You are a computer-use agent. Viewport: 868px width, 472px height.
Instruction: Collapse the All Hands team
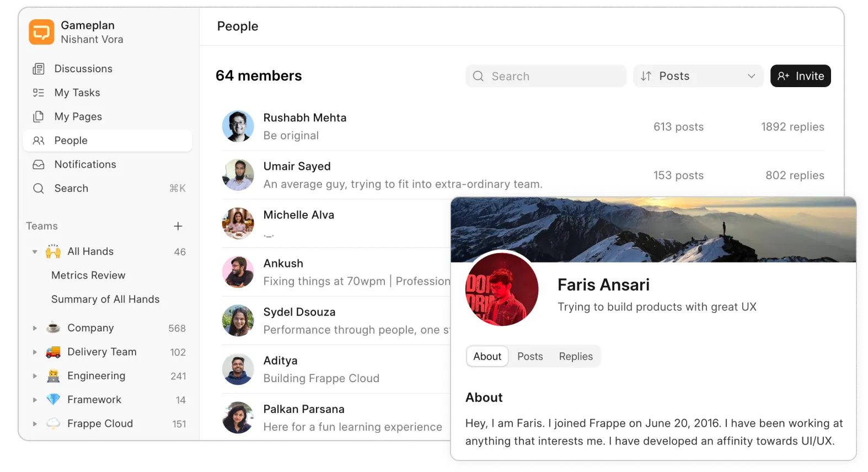(x=35, y=252)
